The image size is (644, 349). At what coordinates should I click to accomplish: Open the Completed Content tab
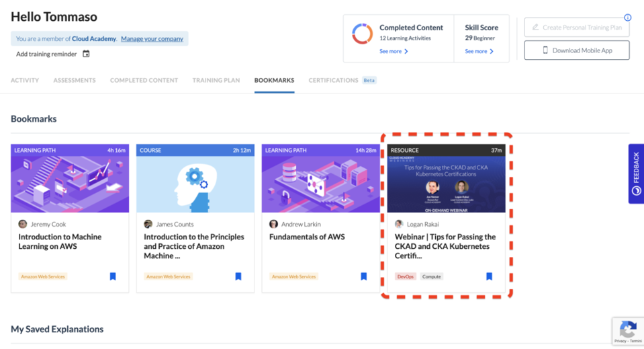144,80
